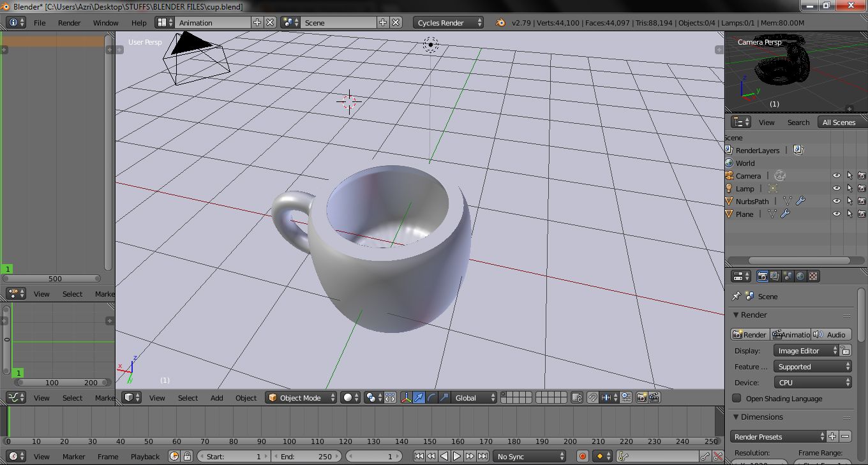Toggle snap during transform magnet
Screen dimensions: 868x465
[x=592, y=397]
